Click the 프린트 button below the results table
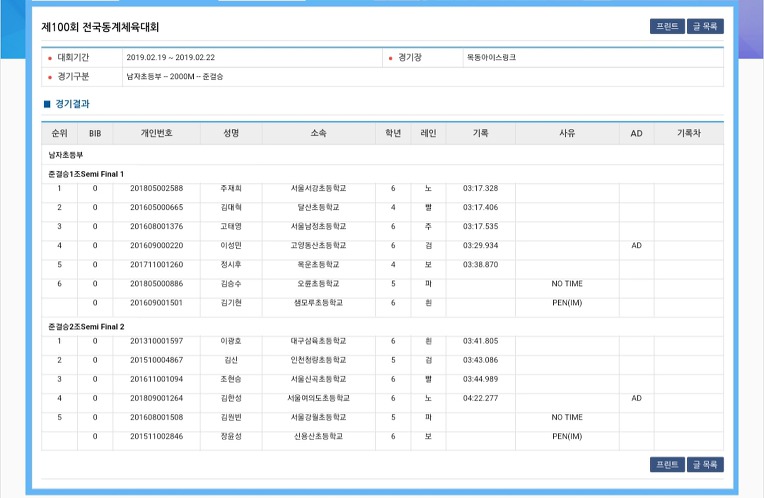The width and height of the screenshot is (764, 498). 667,464
